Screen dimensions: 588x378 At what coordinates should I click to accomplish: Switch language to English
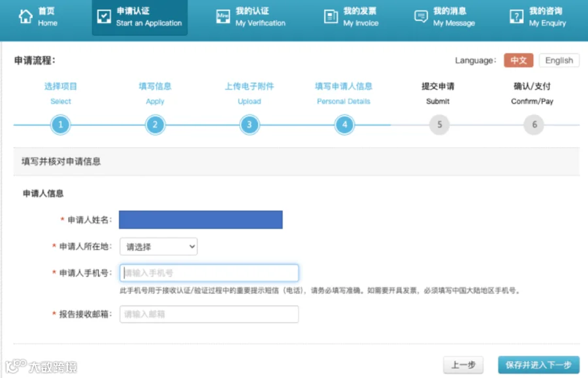559,60
